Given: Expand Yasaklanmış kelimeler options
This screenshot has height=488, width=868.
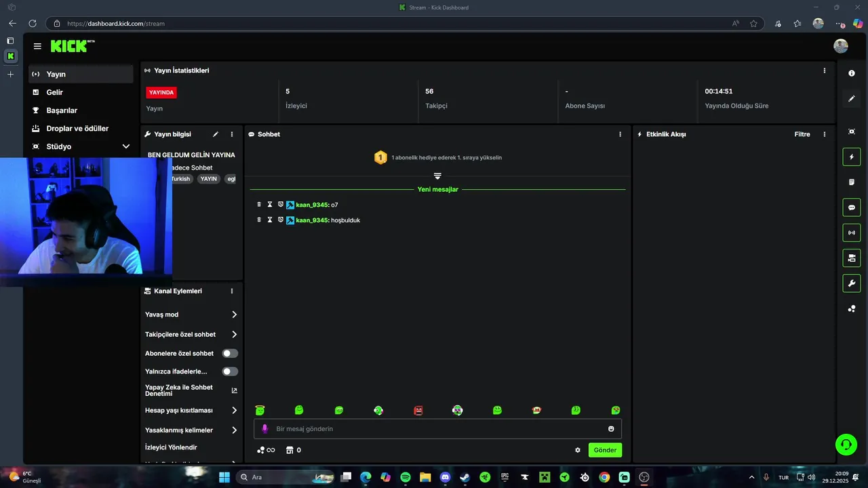Looking at the screenshot, I should tap(234, 430).
